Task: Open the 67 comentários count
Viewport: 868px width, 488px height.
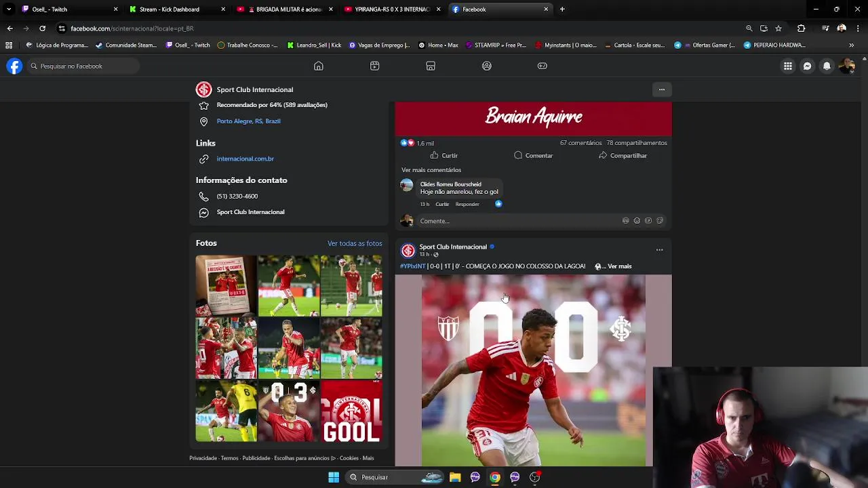Action: click(x=580, y=143)
